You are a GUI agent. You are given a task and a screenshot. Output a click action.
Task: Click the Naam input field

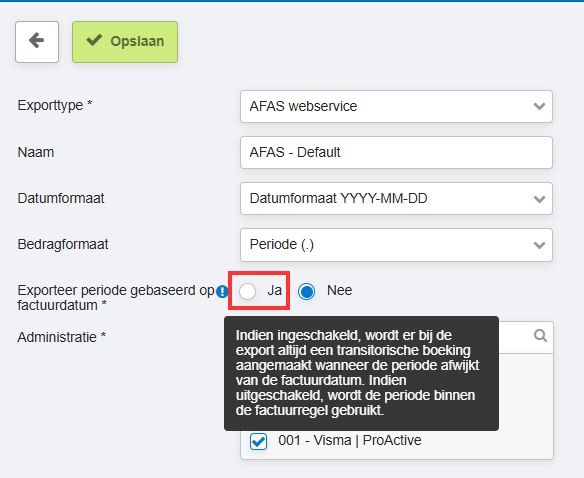tap(396, 152)
